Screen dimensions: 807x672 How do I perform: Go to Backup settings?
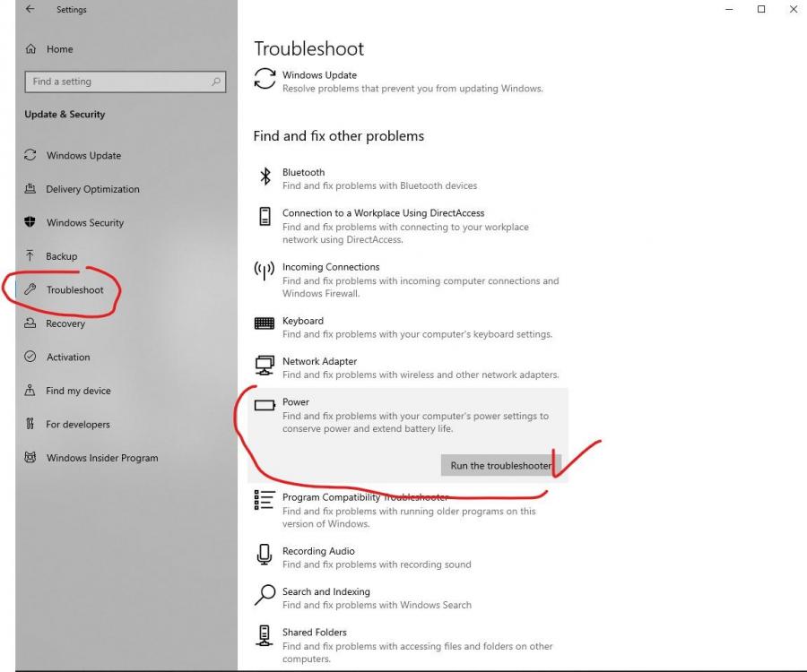coord(62,256)
